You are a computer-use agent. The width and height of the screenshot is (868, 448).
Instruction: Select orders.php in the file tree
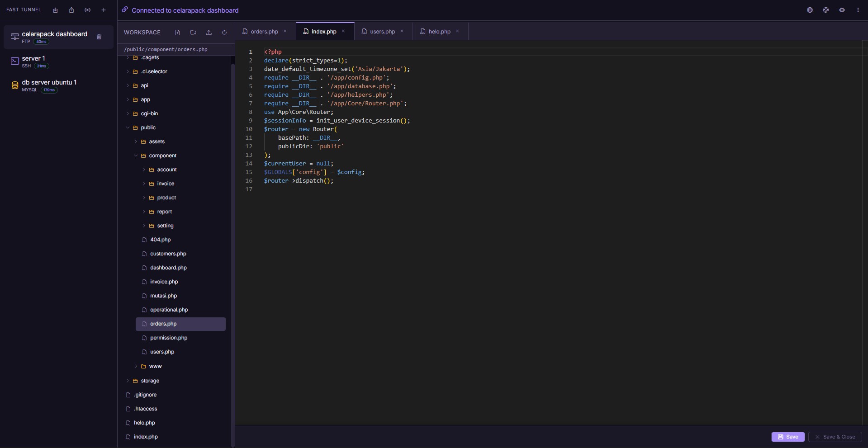(x=180, y=324)
